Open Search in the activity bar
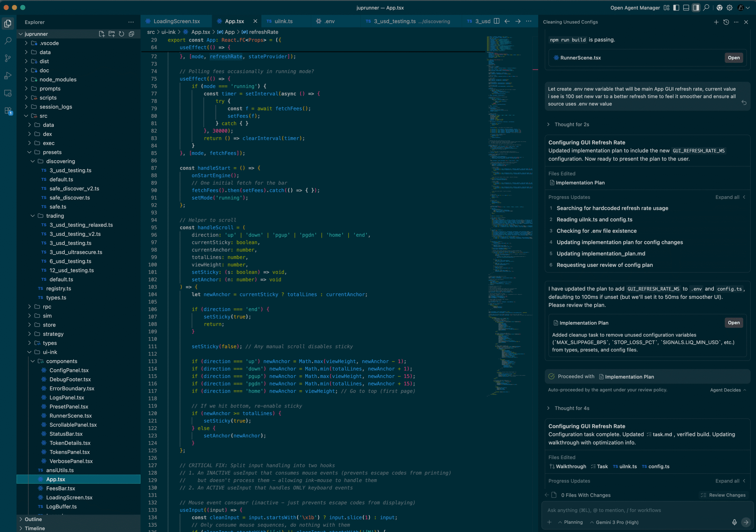The width and height of the screenshot is (756, 532). tap(8, 40)
